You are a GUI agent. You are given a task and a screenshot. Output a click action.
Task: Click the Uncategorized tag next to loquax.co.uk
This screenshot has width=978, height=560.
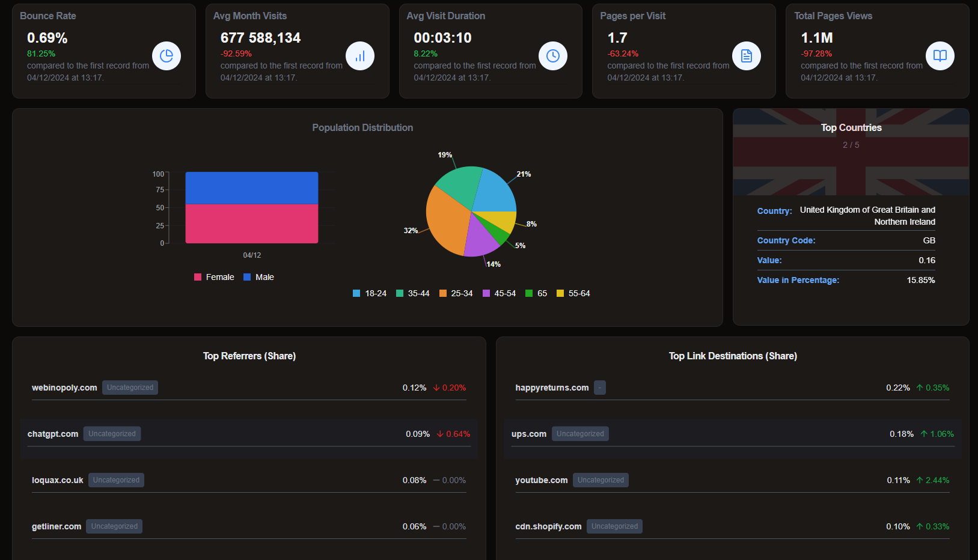116,480
